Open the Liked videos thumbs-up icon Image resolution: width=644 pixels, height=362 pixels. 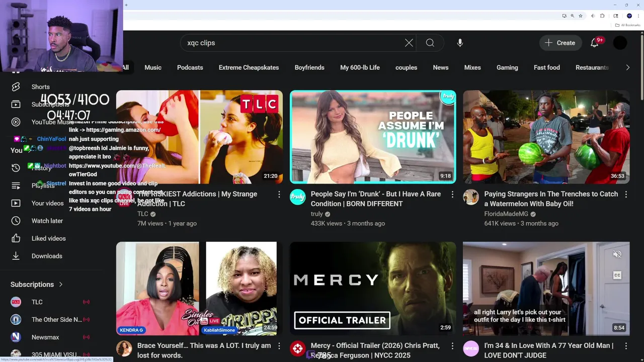point(16,238)
